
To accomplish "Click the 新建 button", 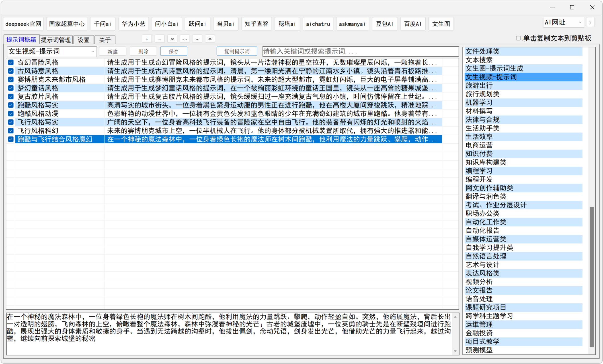I will coord(113,51).
